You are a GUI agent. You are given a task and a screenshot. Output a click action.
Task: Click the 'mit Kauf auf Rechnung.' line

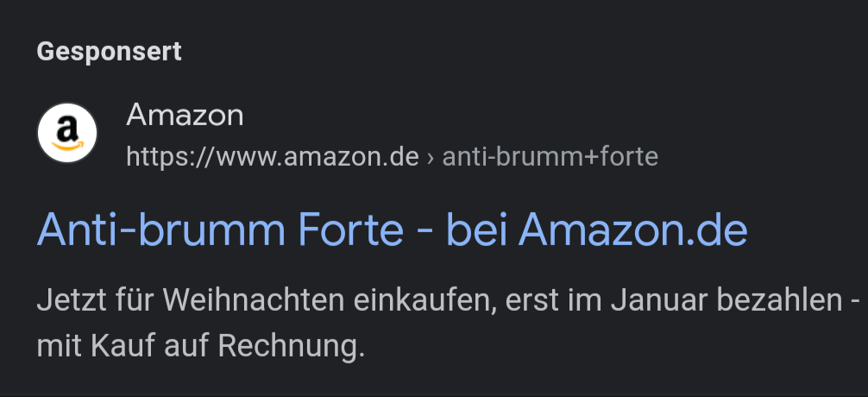point(201,346)
